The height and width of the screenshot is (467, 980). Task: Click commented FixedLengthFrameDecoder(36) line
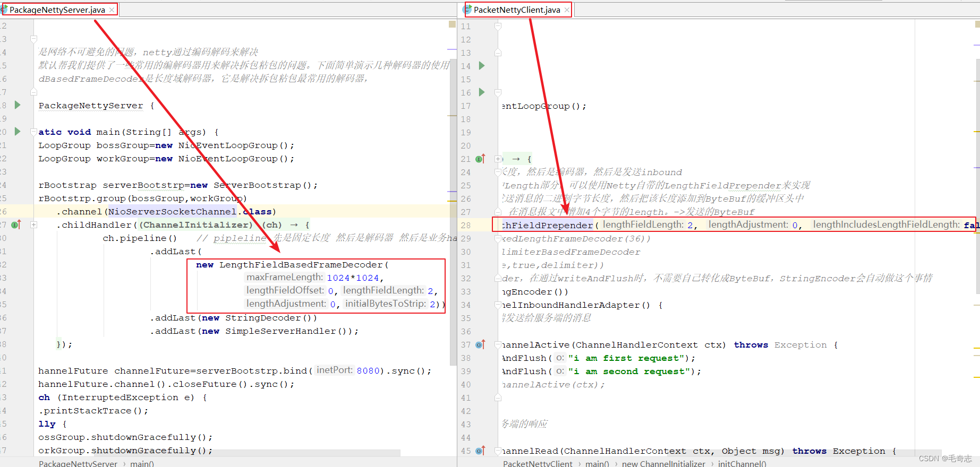pos(576,238)
